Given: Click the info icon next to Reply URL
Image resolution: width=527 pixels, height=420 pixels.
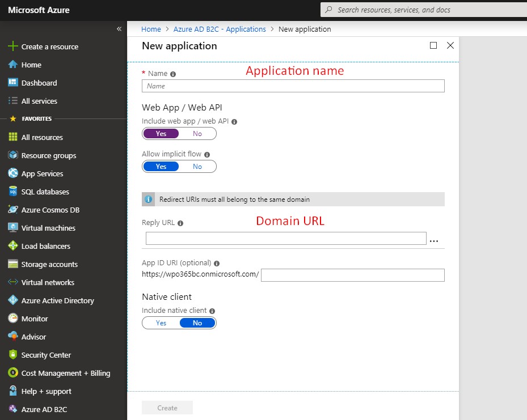Looking at the screenshot, I should click(180, 223).
